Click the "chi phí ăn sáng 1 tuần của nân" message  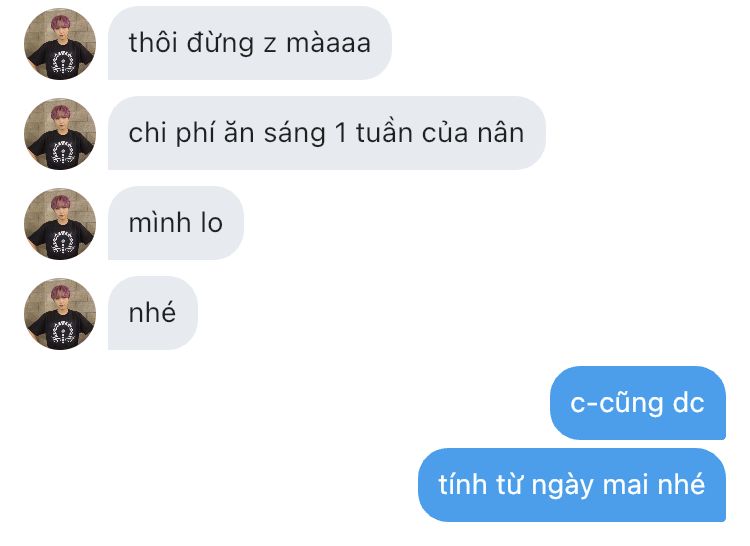[327, 133]
